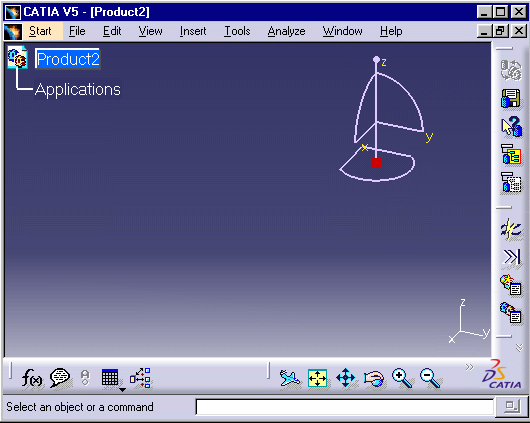Open the View menu
The image size is (530, 423).
pos(150,31)
